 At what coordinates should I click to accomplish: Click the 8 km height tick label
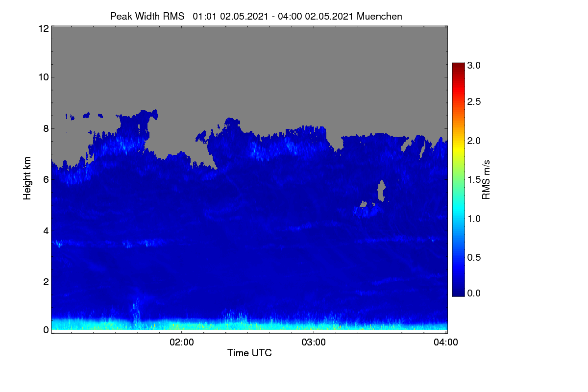tap(46, 128)
